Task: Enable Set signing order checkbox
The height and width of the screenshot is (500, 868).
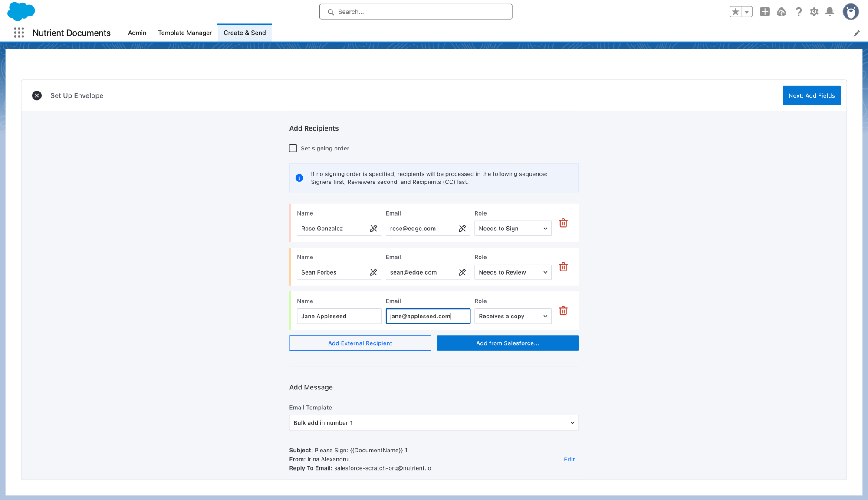Action: 293,148
